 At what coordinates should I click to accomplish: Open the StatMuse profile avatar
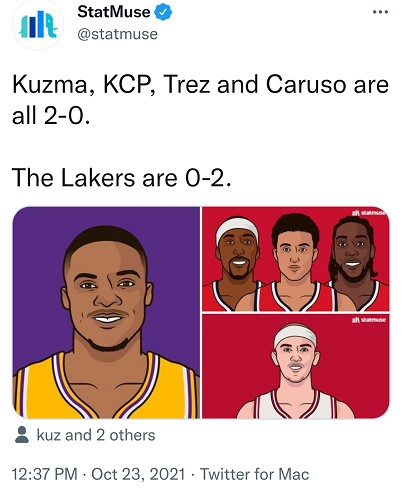pos(38,24)
